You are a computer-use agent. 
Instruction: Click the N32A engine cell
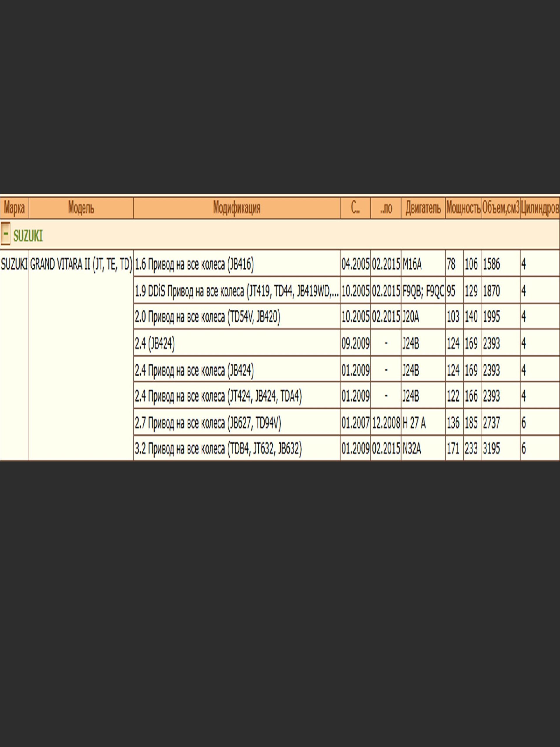[412, 449]
